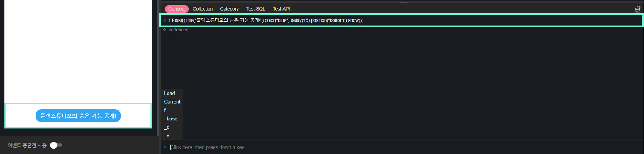Open the Category tab

pos(229,9)
